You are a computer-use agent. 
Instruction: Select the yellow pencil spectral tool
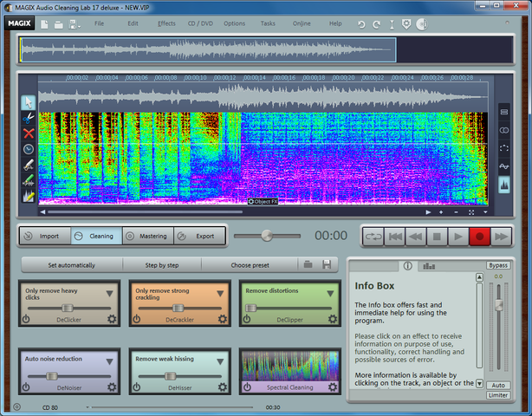pyautogui.click(x=29, y=196)
